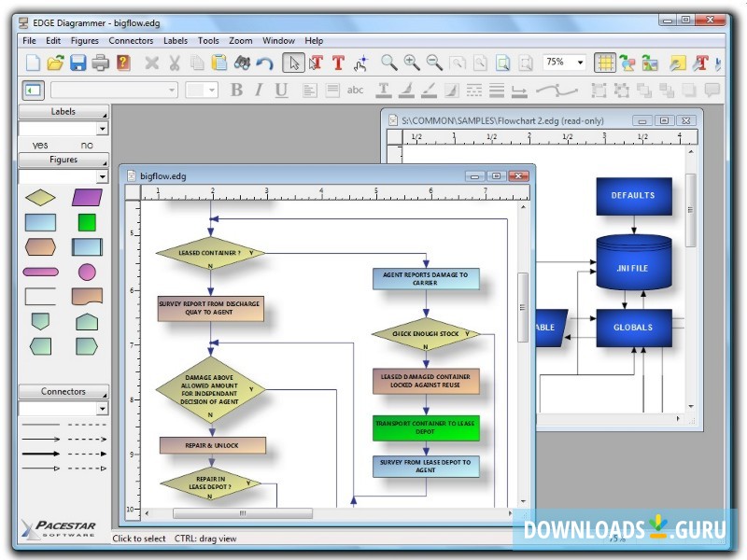Open the Connectors menu
This screenshot has width=747, height=560.
(x=131, y=40)
